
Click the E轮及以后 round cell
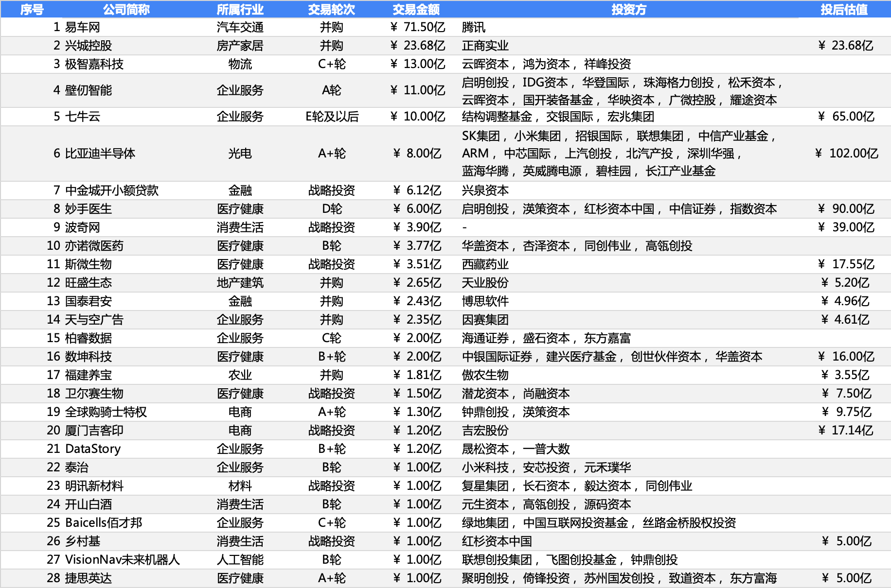pyautogui.click(x=332, y=117)
